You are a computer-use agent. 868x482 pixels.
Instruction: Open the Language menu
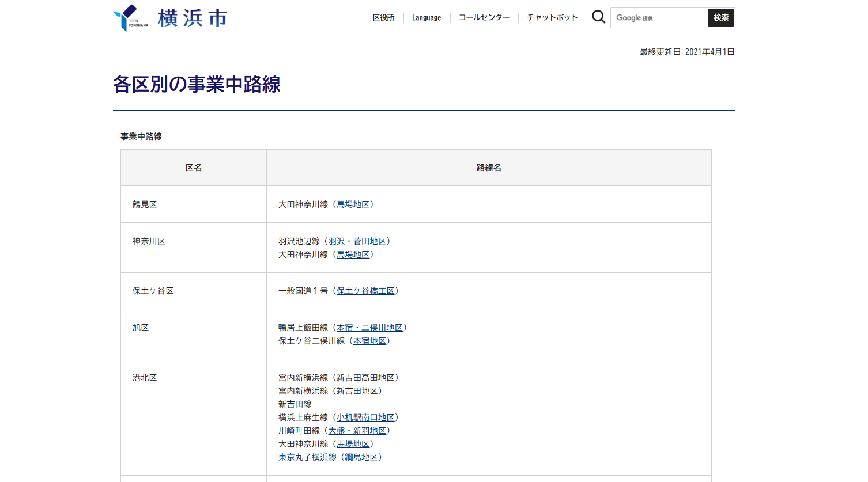426,18
